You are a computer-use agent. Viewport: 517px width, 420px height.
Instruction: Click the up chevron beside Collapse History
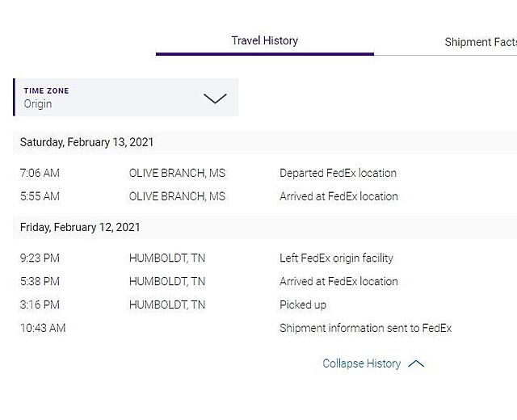(x=416, y=363)
